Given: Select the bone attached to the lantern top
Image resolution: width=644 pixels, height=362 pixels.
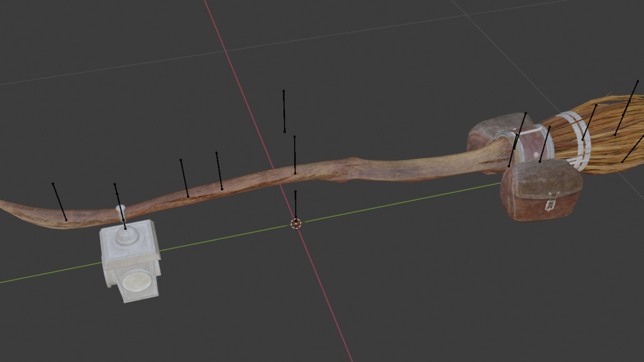Looking at the screenshot, I should coord(120,206).
